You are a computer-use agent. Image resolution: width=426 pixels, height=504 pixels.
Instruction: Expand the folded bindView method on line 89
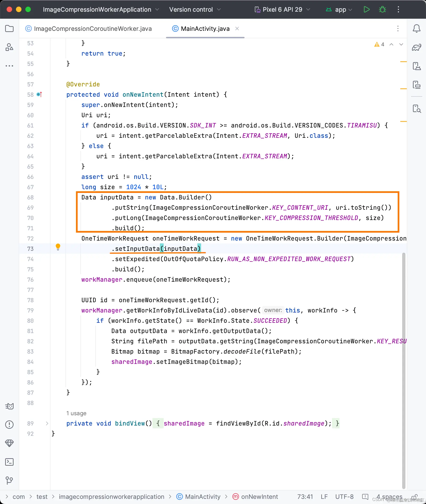(47, 423)
